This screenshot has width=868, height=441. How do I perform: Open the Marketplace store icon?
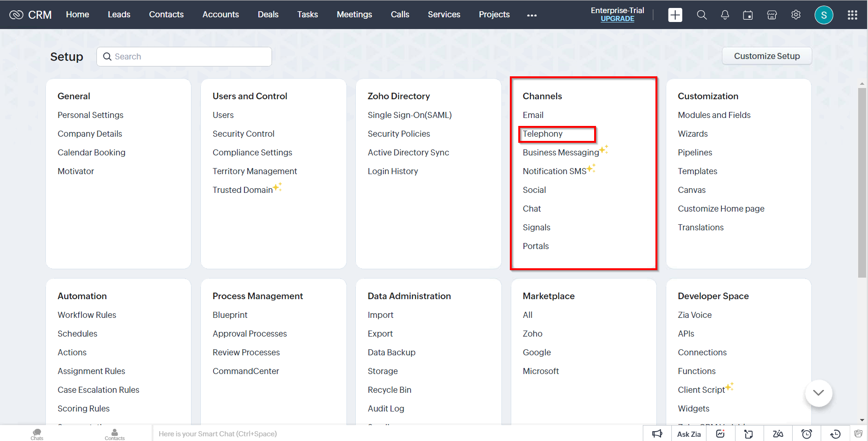(772, 15)
